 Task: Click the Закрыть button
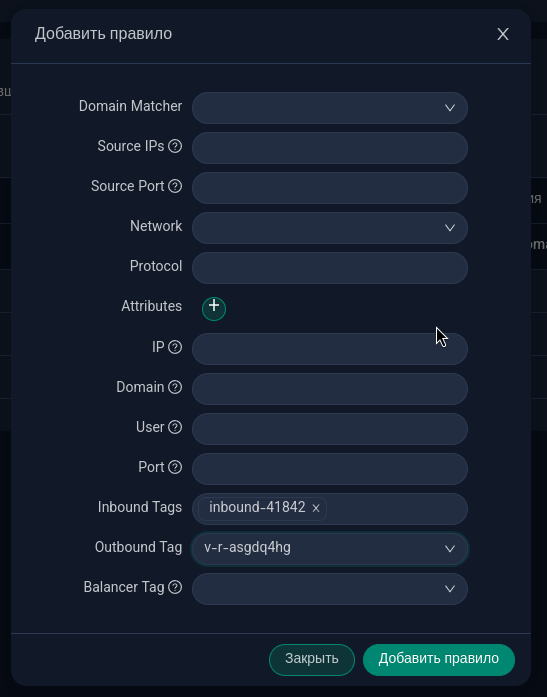[x=312, y=660]
